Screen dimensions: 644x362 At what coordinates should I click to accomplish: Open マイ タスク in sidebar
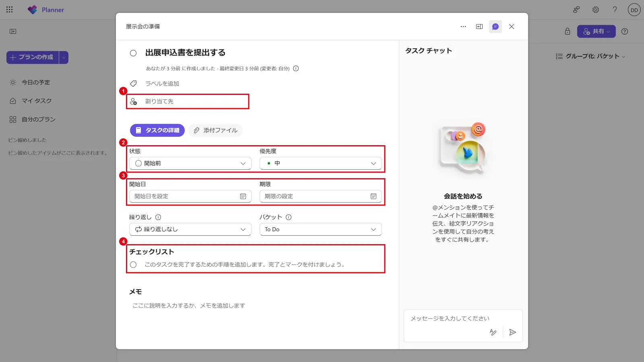click(x=31, y=101)
